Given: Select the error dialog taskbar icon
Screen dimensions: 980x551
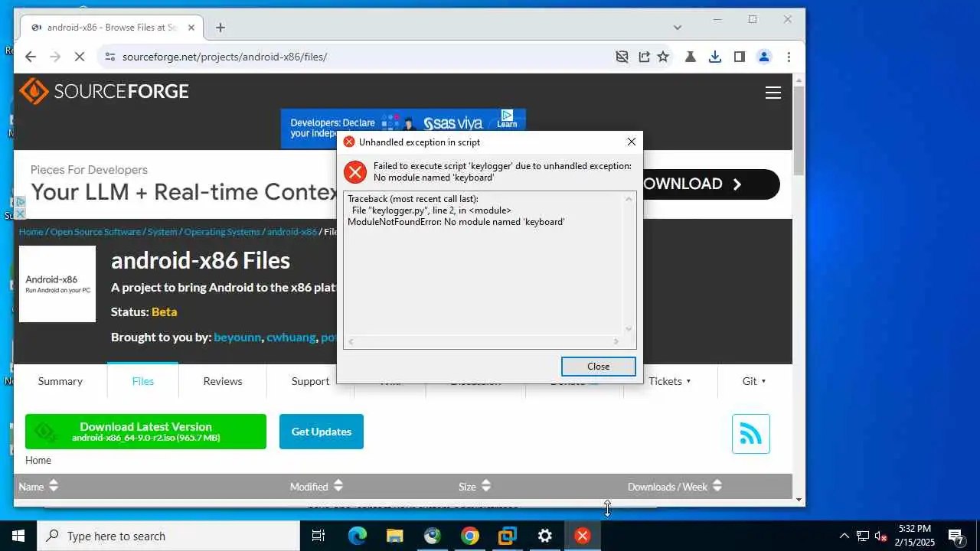Looking at the screenshot, I should click(x=583, y=536).
